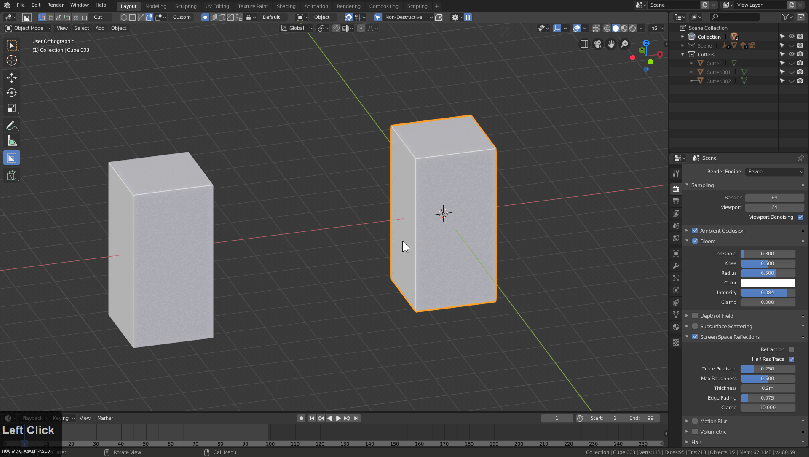Switch to the Modeling workspace tab
Image resolution: width=809 pixels, height=457 pixels.
point(156,5)
